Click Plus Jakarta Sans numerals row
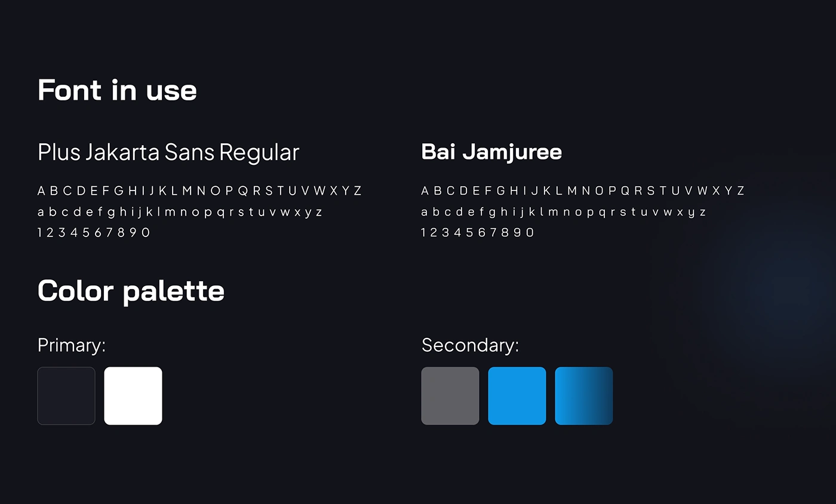 click(94, 232)
